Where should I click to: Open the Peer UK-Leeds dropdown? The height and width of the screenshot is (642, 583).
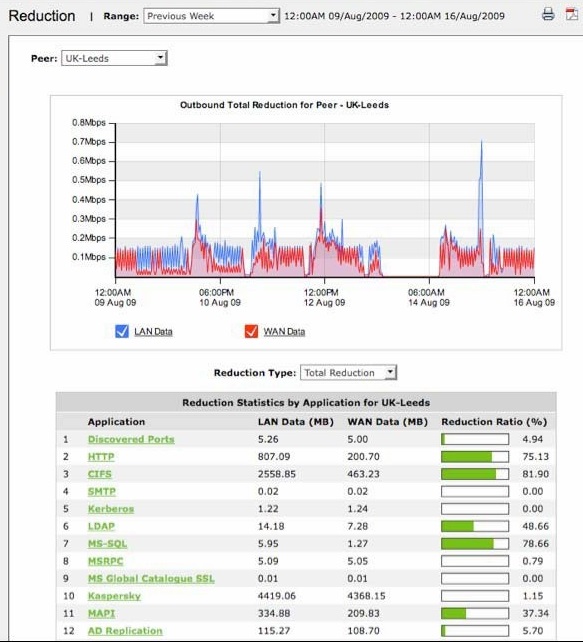point(114,58)
